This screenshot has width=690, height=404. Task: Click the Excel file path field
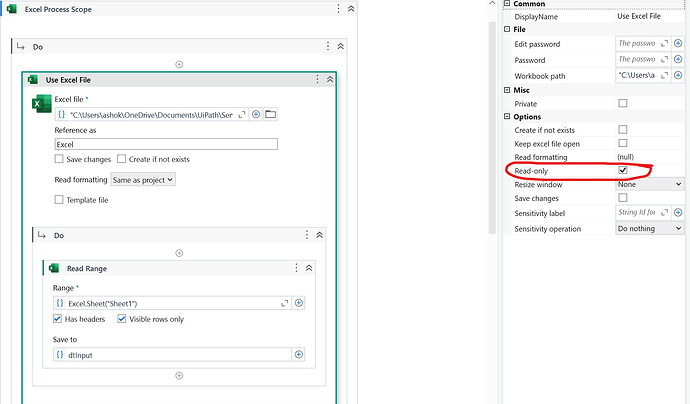click(152, 114)
